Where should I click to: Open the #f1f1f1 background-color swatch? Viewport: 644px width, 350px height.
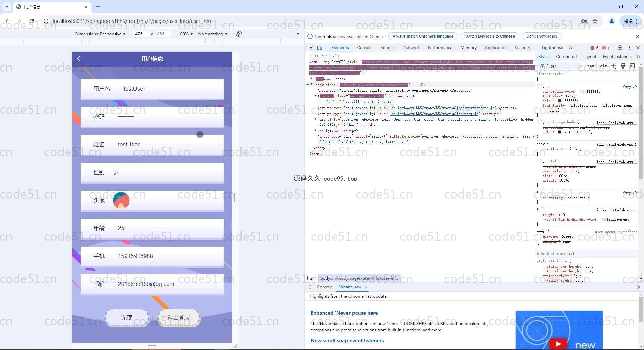click(582, 91)
